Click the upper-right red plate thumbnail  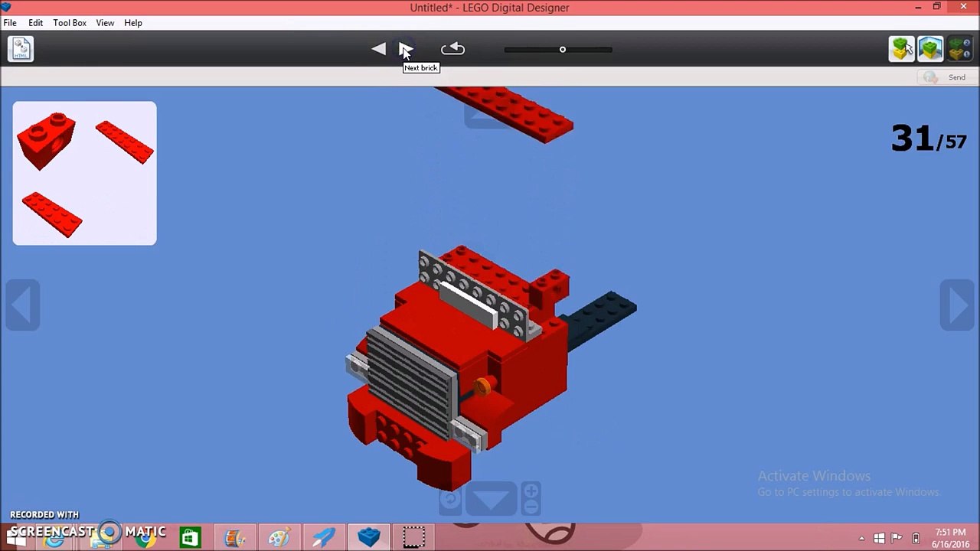pyautogui.click(x=125, y=142)
